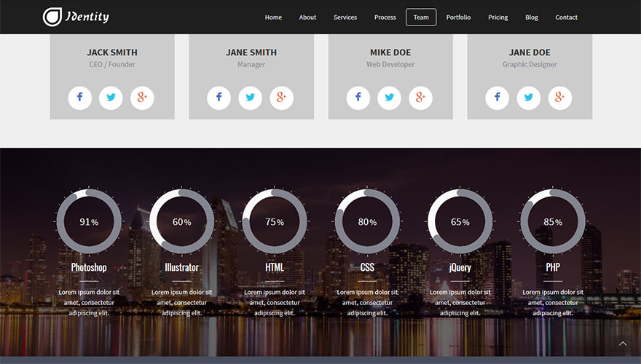The width and height of the screenshot is (641, 364).
Task: Click the jQuery 65% skill circle
Action: pos(460,221)
